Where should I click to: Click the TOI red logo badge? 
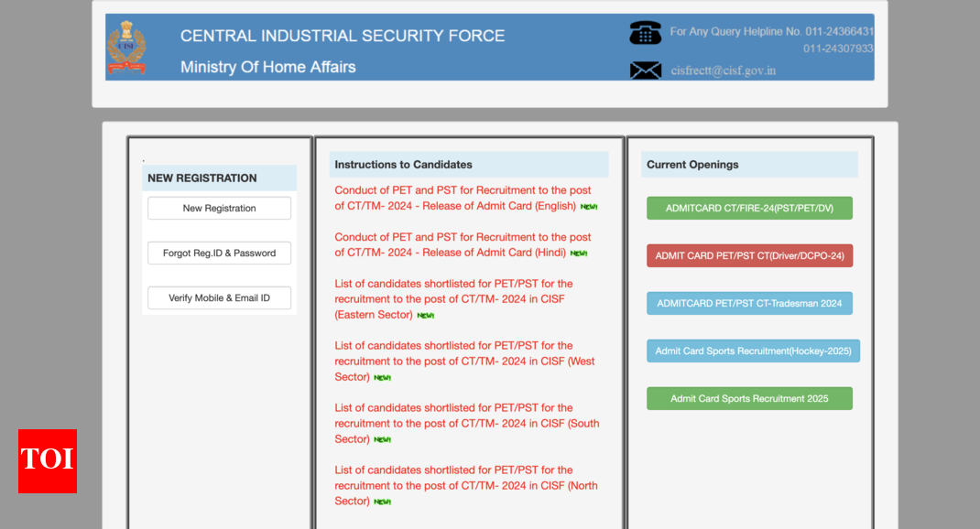(x=48, y=461)
